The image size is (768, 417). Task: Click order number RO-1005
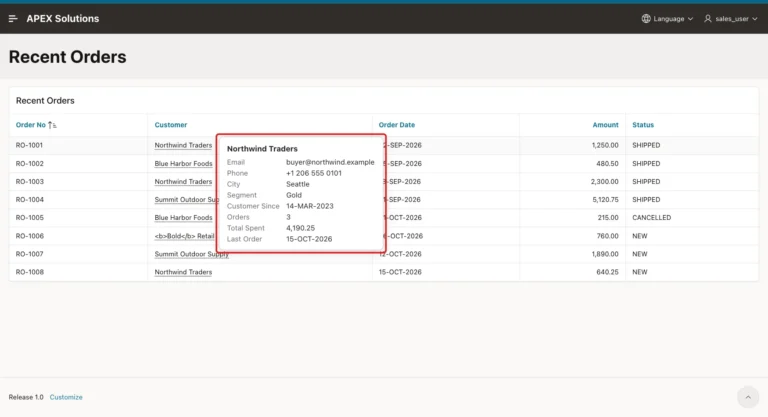29,218
